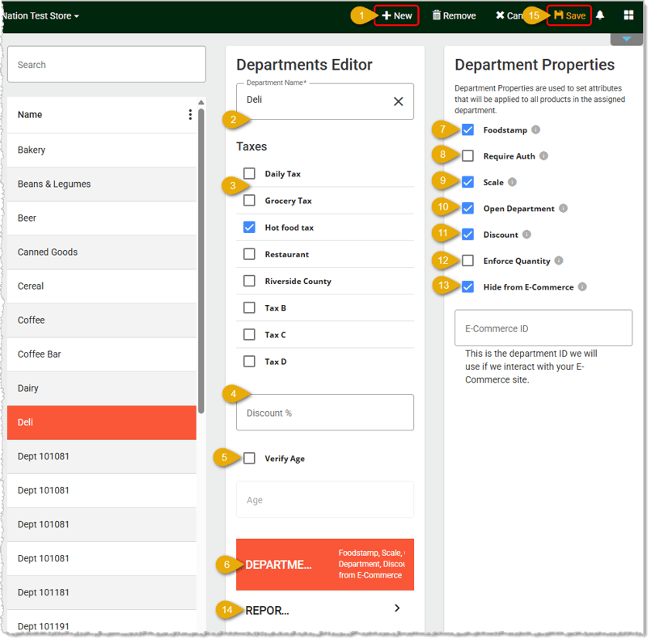Save the department changes
This screenshot has width=651, height=644.
[569, 15]
